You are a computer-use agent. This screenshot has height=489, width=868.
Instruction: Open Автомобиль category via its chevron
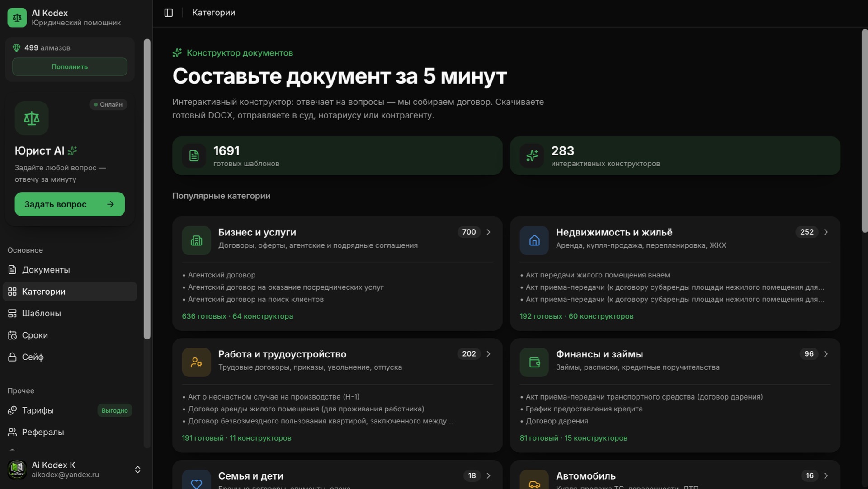[x=826, y=476]
